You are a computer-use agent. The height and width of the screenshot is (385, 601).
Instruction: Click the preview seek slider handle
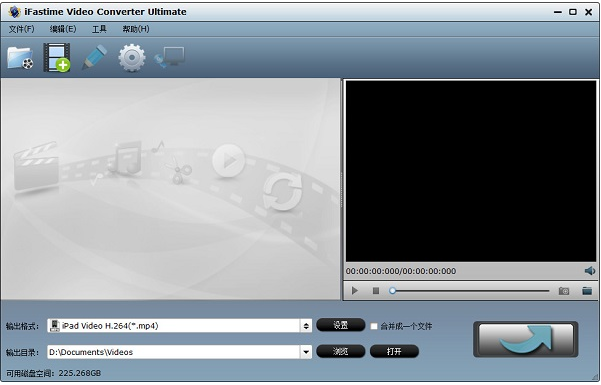[x=392, y=291]
